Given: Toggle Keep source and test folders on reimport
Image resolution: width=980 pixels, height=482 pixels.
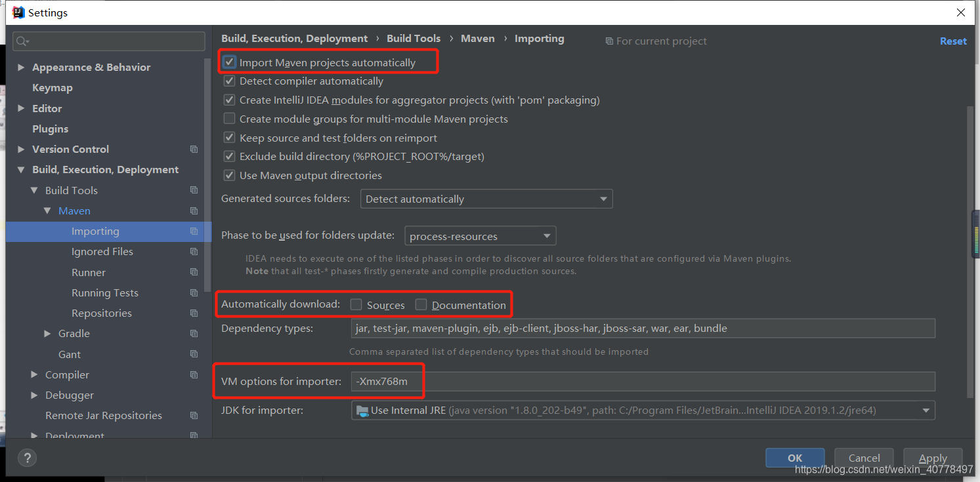Looking at the screenshot, I should pyautogui.click(x=229, y=138).
